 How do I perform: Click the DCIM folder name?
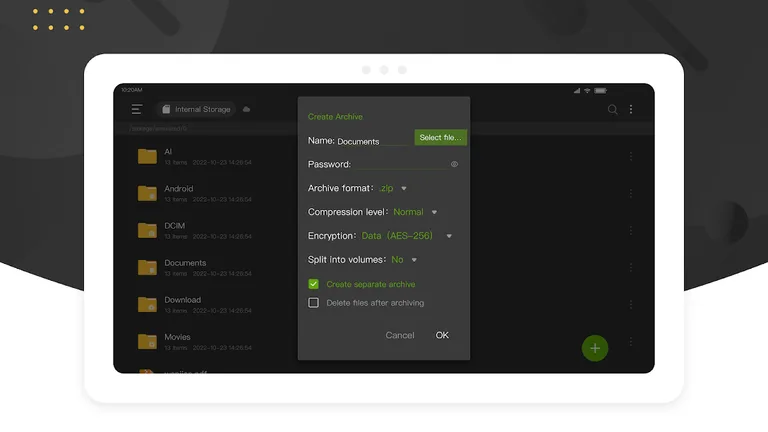(x=174, y=226)
